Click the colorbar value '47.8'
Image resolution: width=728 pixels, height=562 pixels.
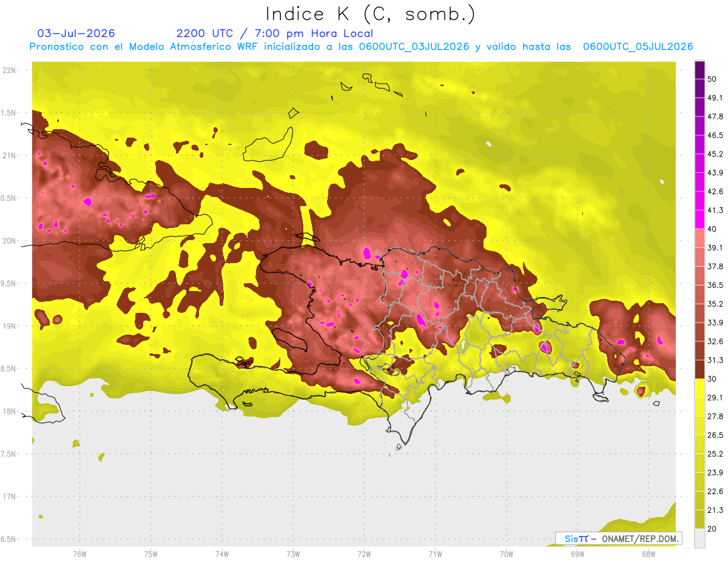tap(715, 116)
